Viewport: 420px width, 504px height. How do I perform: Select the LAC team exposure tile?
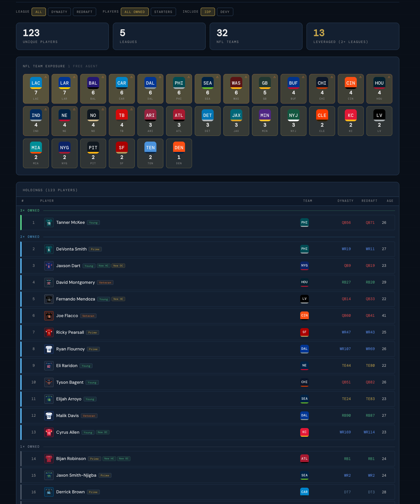click(x=36, y=89)
